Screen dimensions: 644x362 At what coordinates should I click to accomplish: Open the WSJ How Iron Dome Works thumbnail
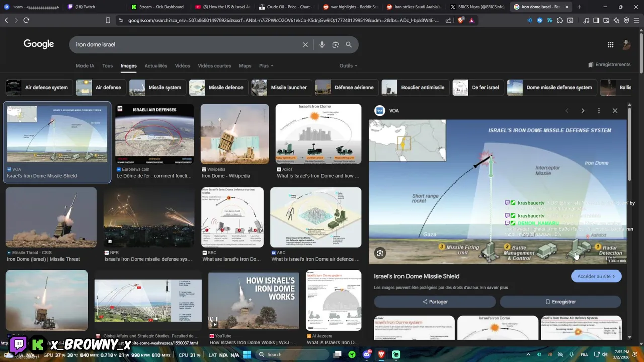tap(254, 301)
